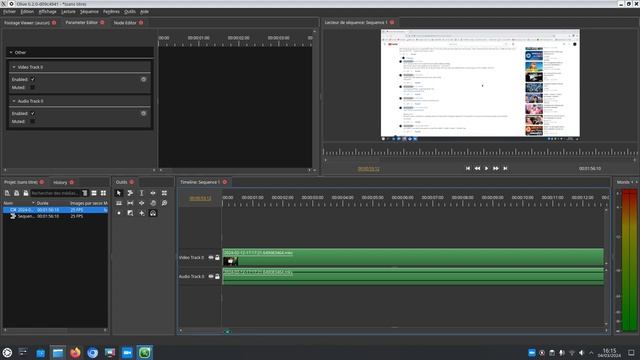Select the Record tool
The height and width of the screenshot is (360, 640).
(x=119, y=213)
